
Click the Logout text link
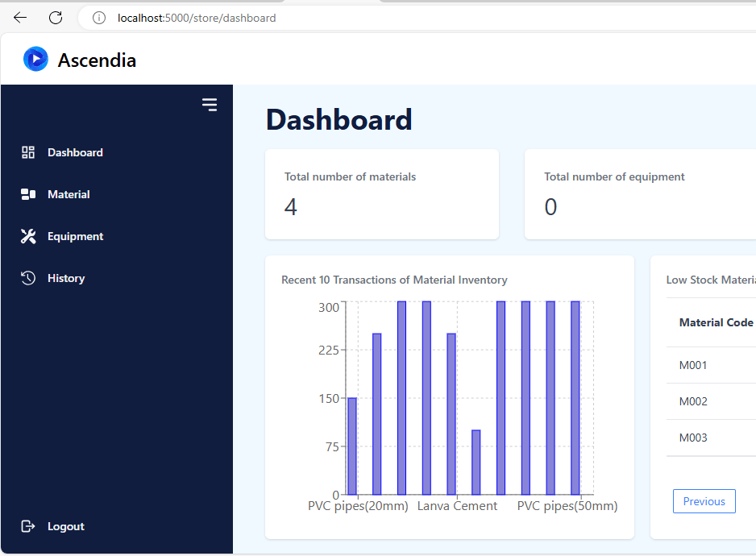pyautogui.click(x=66, y=526)
